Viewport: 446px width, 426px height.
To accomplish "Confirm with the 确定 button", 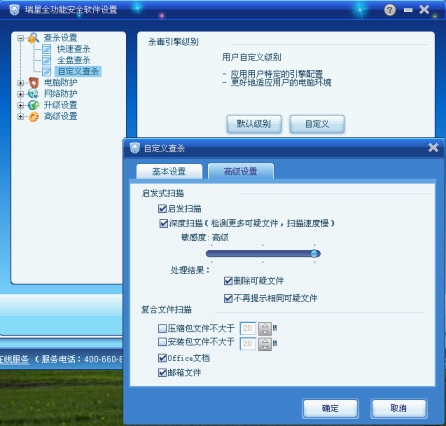I will click(330, 408).
